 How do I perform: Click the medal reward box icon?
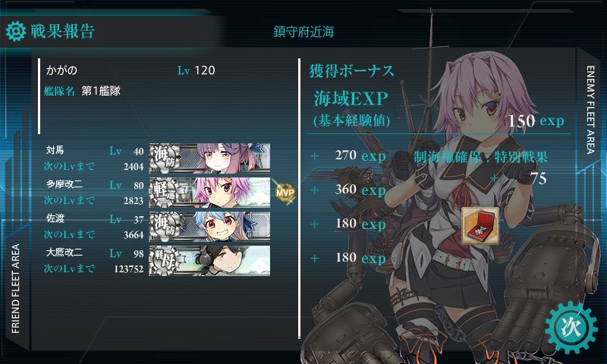pyautogui.click(x=480, y=226)
